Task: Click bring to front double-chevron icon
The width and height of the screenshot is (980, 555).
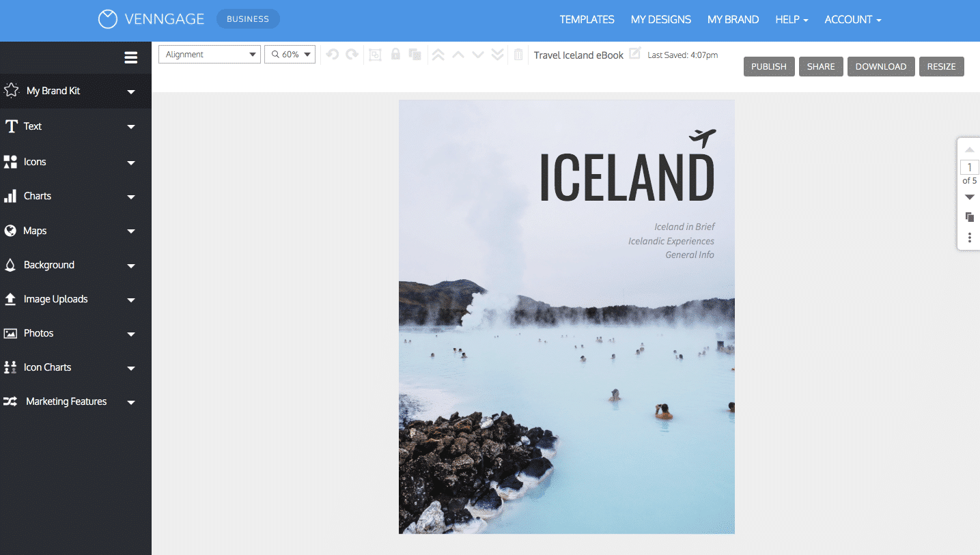Action: tap(438, 55)
